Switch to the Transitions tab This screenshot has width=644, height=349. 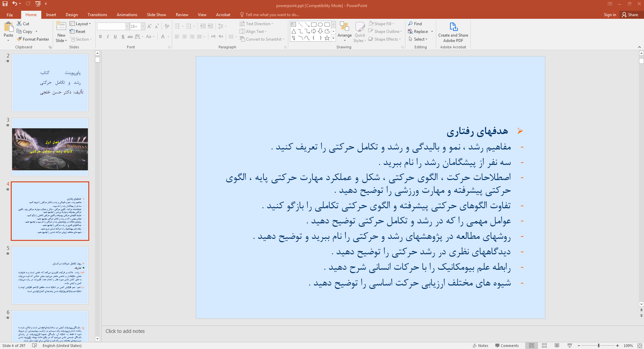pos(97,15)
